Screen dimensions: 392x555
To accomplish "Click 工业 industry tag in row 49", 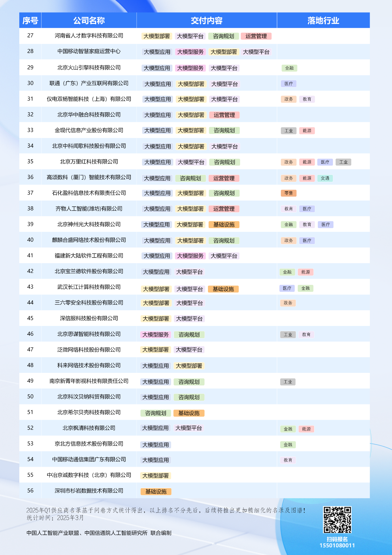I will pyautogui.click(x=288, y=382).
